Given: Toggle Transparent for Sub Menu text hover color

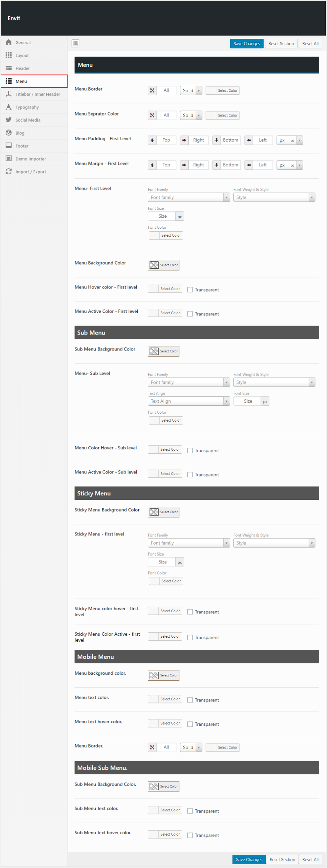Looking at the screenshot, I should coord(190,835).
